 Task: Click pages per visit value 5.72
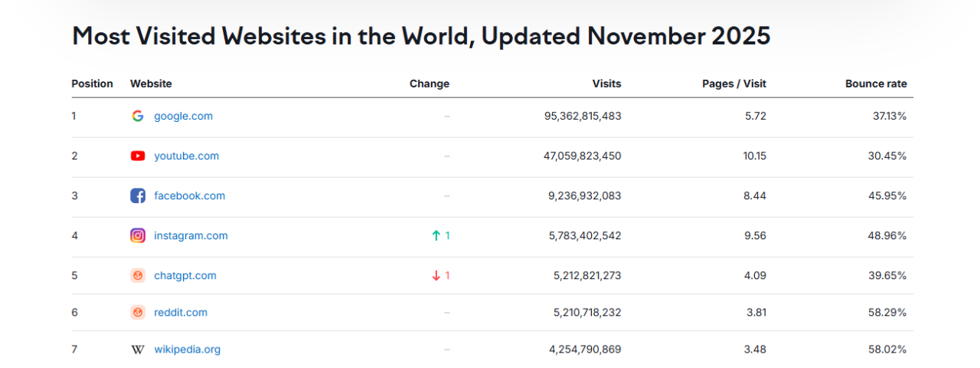pos(755,116)
